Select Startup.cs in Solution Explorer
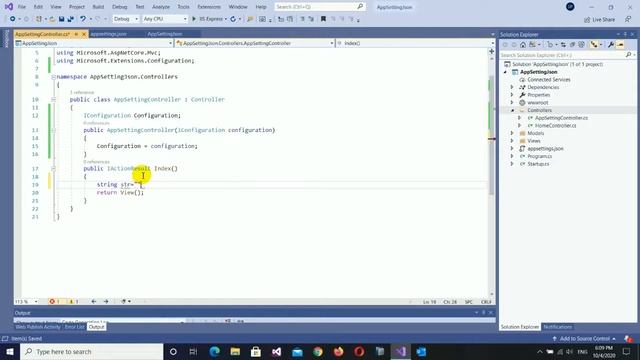640x360 pixels. coord(538,164)
